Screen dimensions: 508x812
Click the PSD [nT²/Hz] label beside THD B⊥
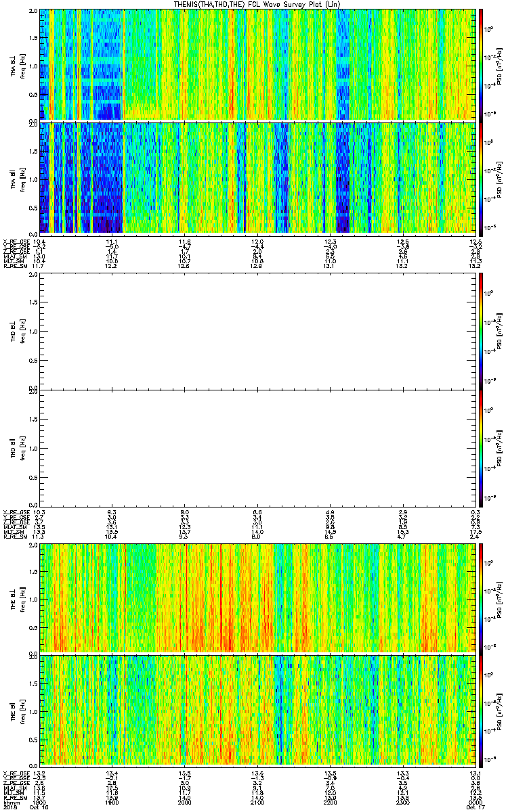pyautogui.click(x=499, y=331)
